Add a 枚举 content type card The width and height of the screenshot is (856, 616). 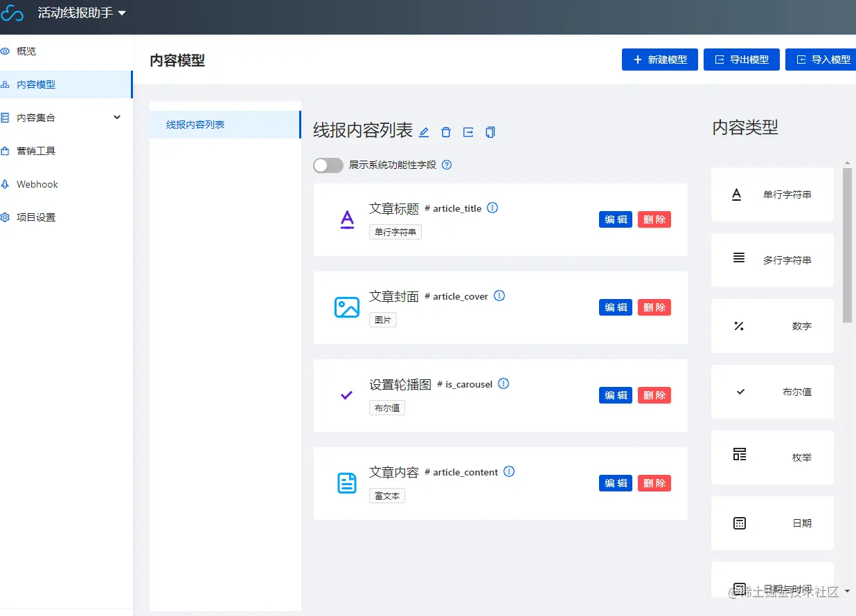click(772, 458)
